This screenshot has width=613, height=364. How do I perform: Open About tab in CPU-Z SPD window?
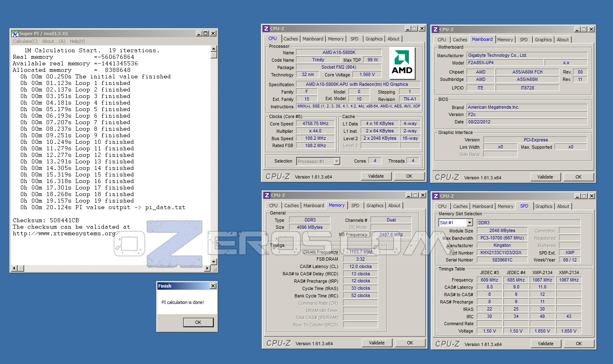[x=563, y=206]
